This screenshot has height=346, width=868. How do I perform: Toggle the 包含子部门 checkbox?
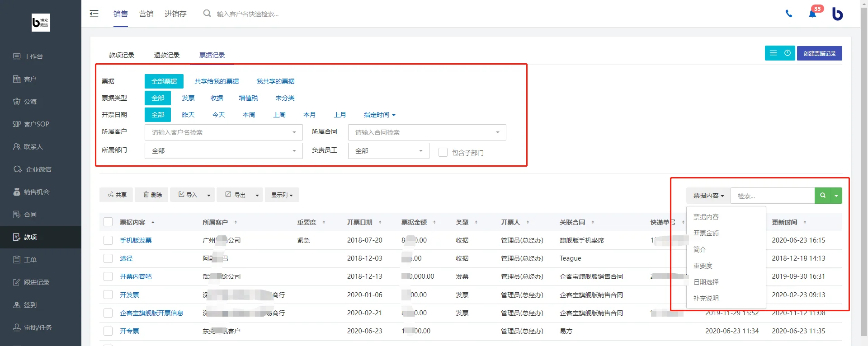click(443, 152)
